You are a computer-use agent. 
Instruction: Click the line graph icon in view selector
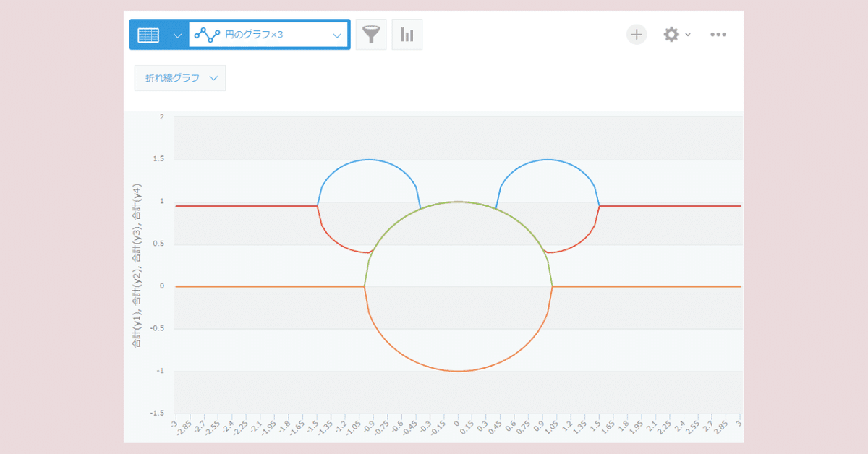(207, 35)
